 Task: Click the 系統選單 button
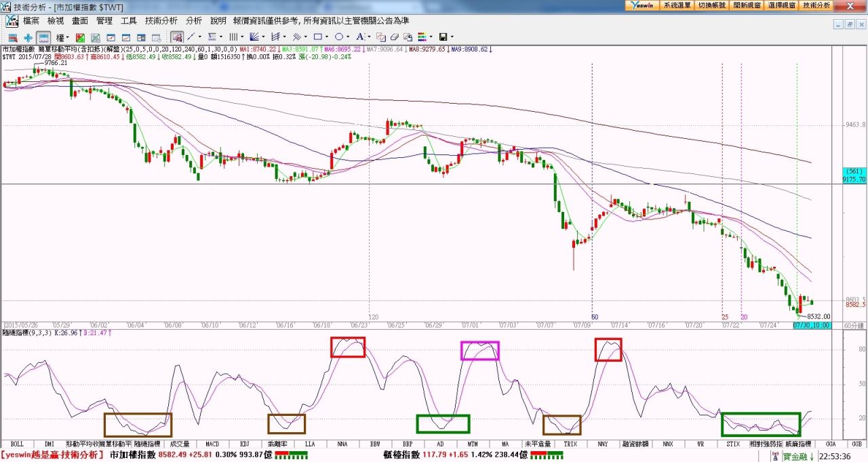[677, 5]
